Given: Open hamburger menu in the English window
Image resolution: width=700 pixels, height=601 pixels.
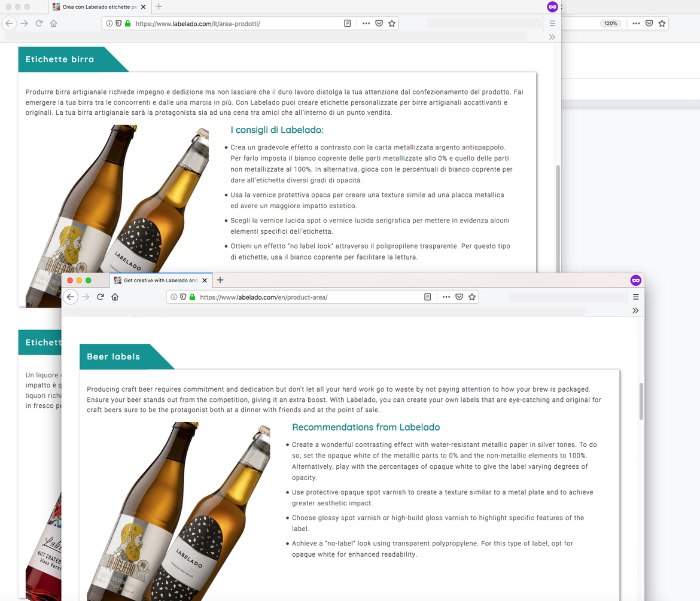Looking at the screenshot, I should pos(635,297).
